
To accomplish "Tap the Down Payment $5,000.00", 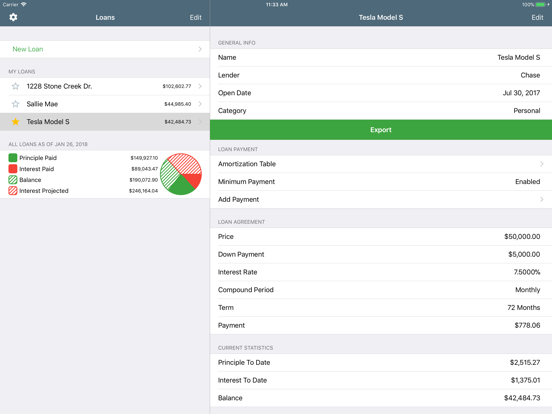I will (x=524, y=254).
